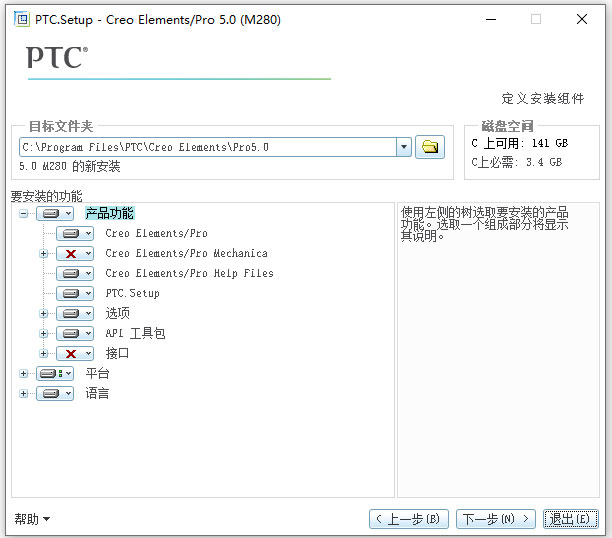This screenshot has width=612, height=538.
Task: Open the folder browse icon button
Action: point(430,147)
